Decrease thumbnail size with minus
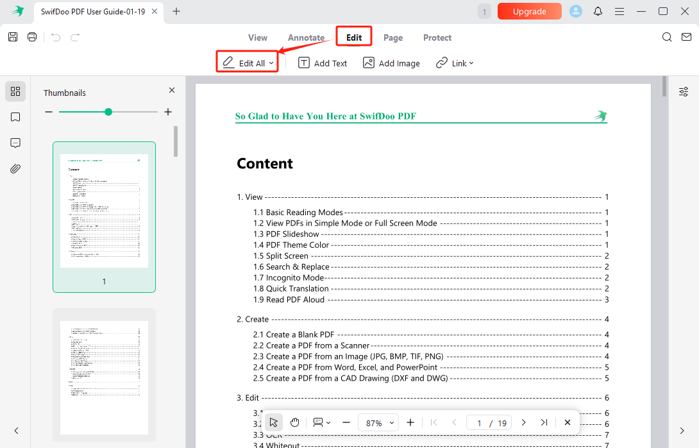 (49, 112)
